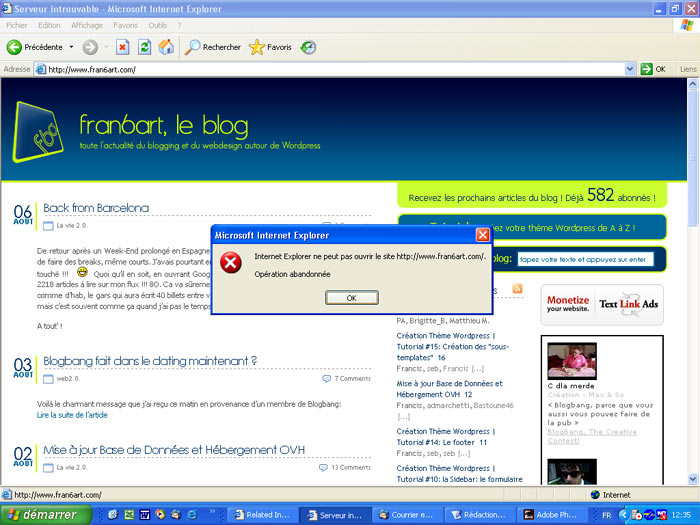Open the Edition menu
This screenshot has width=700, height=525.
(49, 25)
